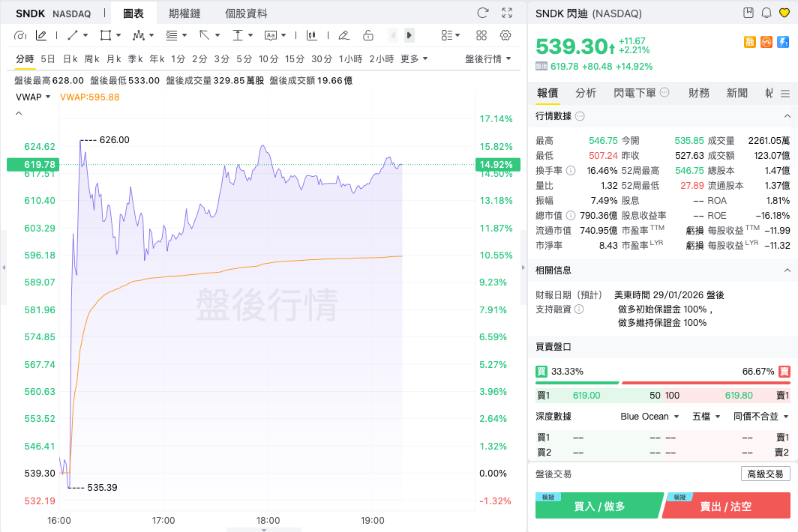
Task: Open the VWAP indicator dropdown
Action: pos(33,97)
